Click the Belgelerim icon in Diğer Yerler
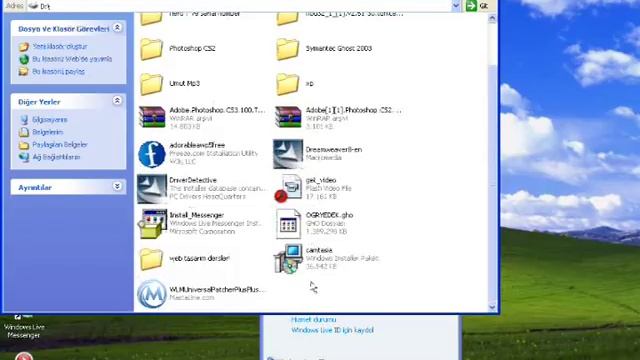This screenshot has height=360, width=640. (x=24, y=132)
